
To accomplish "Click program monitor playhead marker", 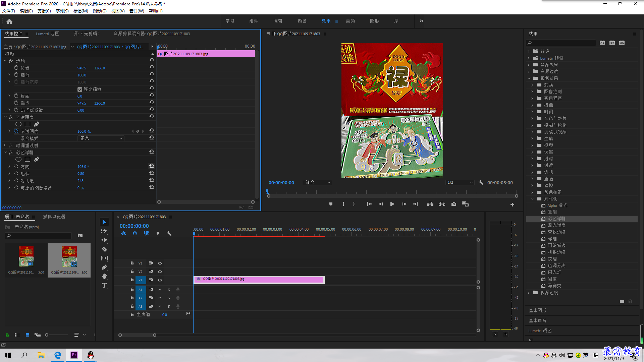I will point(267,191).
